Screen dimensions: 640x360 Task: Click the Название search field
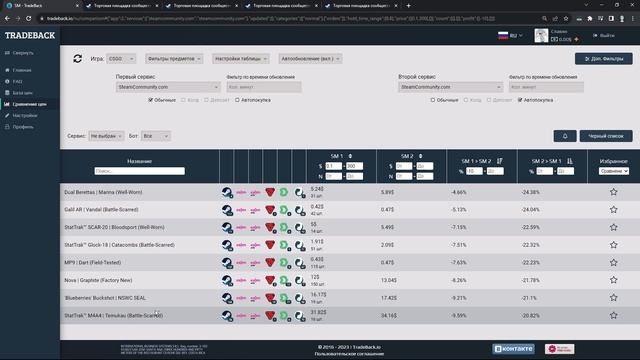(x=140, y=171)
